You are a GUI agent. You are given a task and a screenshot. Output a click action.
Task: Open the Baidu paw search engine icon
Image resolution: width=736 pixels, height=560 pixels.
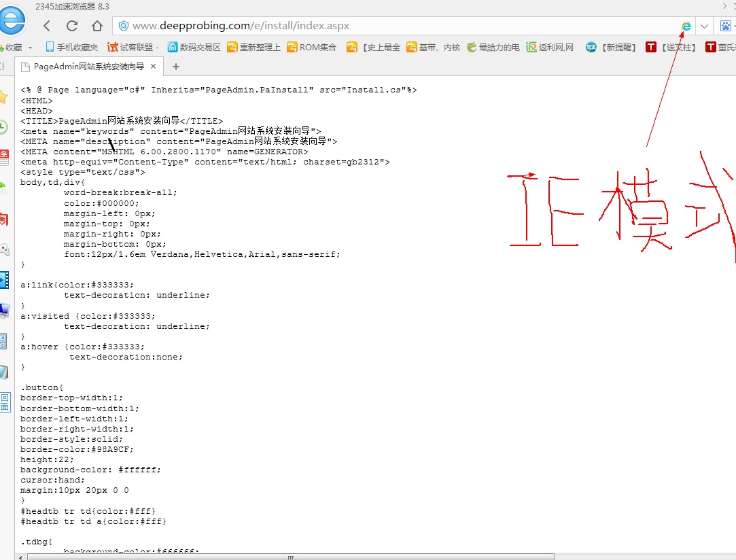[x=725, y=26]
